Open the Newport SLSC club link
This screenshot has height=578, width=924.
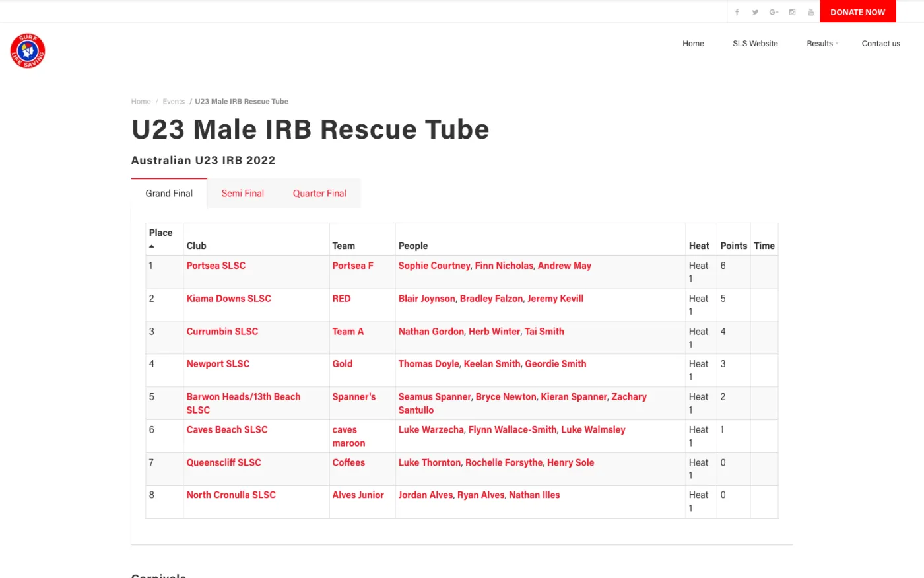218,364
